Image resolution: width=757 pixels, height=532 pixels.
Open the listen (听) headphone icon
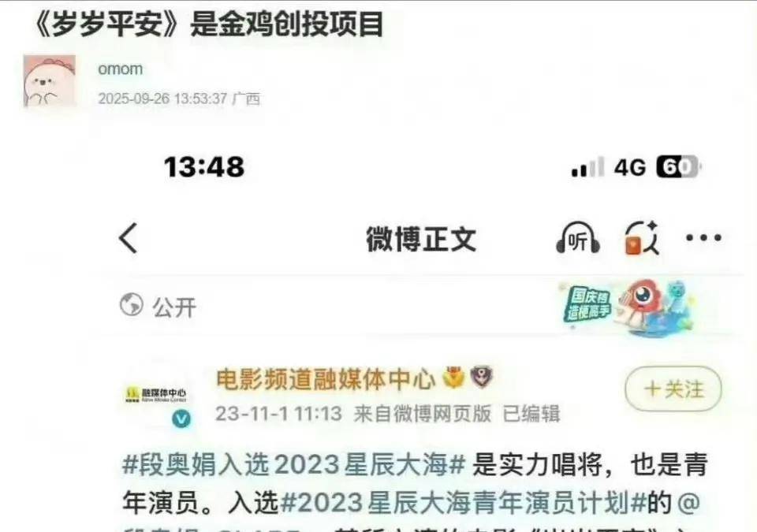pyautogui.click(x=578, y=237)
